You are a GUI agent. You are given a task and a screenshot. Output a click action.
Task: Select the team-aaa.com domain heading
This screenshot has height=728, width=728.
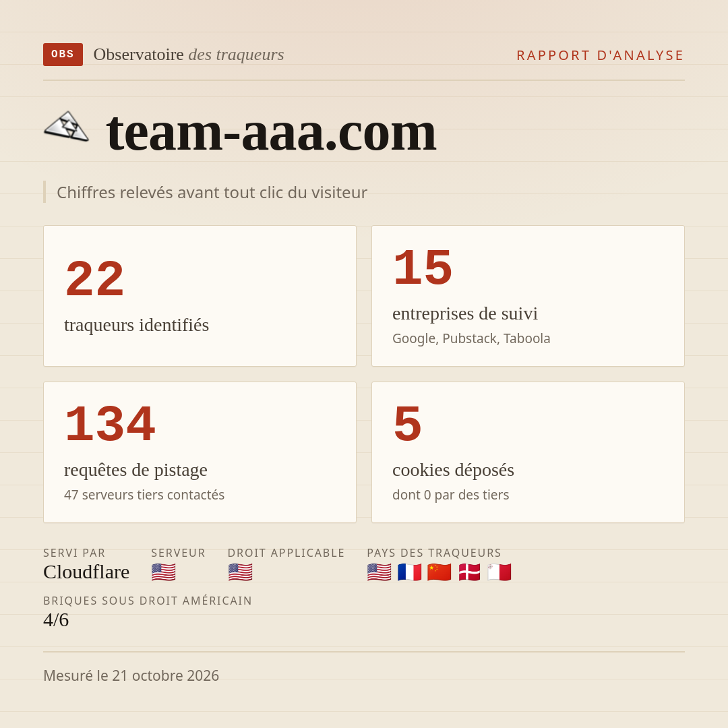272,132
